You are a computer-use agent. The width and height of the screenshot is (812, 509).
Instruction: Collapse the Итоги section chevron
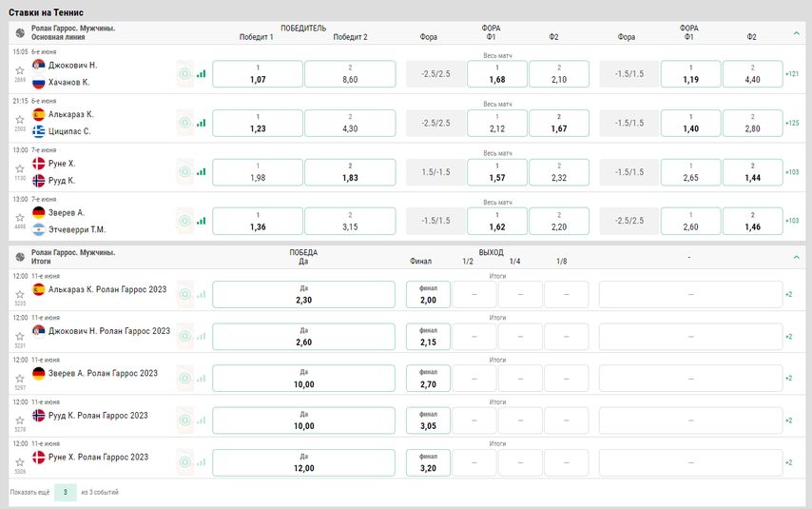pyautogui.click(x=797, y=257)
